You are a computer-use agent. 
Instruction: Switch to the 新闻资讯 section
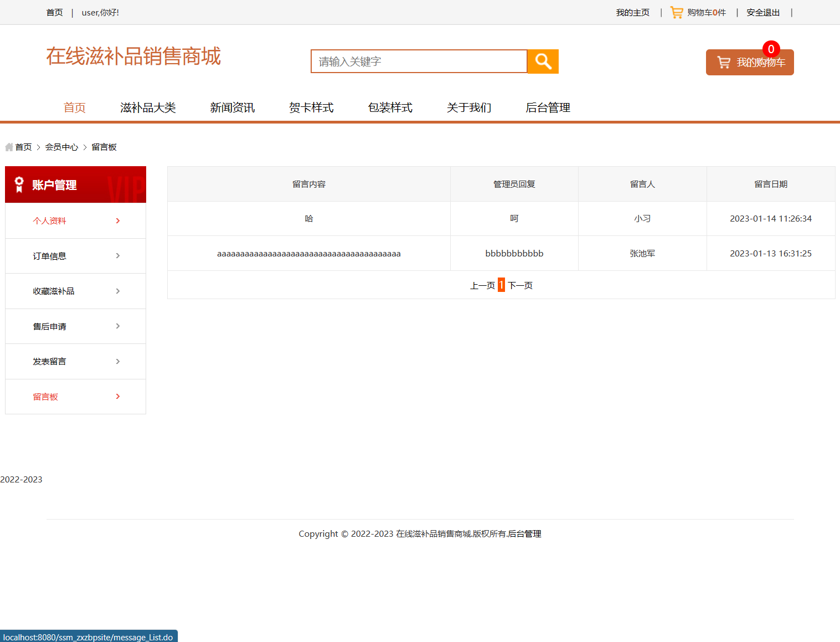click(x=232, y=107)
